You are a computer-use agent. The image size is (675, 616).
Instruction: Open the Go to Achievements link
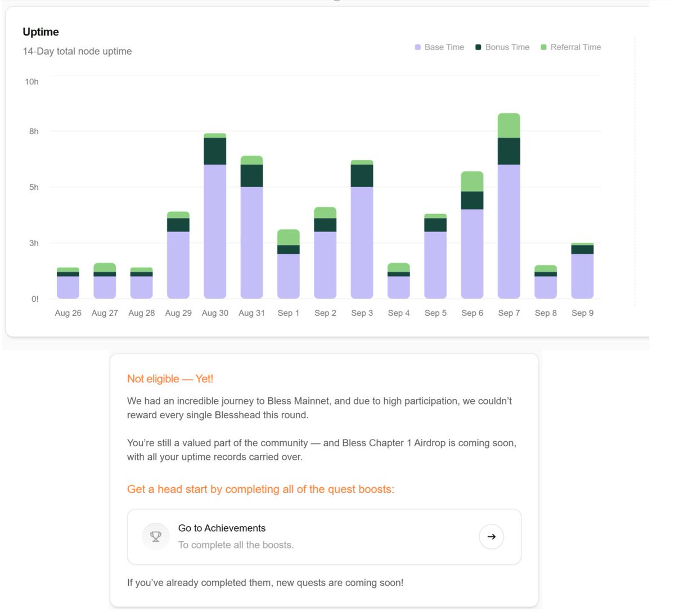pyautogui.click(x=324, y=537)
